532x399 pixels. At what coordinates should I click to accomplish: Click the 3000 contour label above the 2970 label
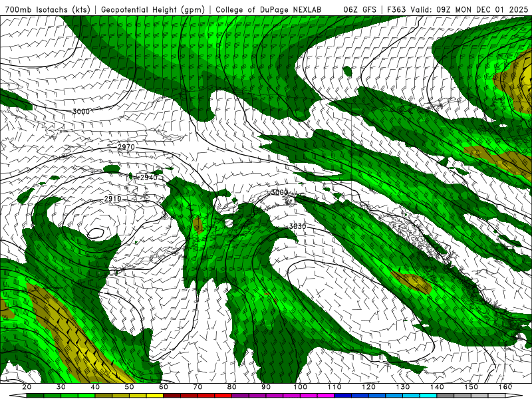pos(81,111)
